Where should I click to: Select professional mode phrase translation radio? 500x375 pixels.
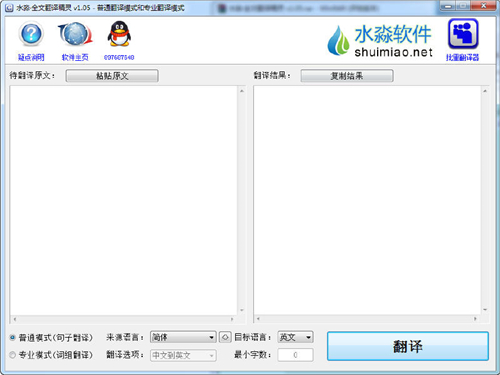[12, 355]
